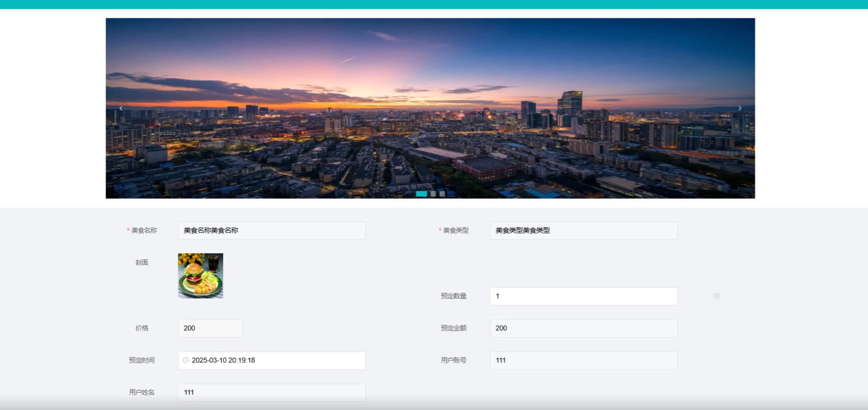The height and width of the screenshot is (410, 868).
Task: Click the teal top header bar
Action: click(x=434, y=4)
